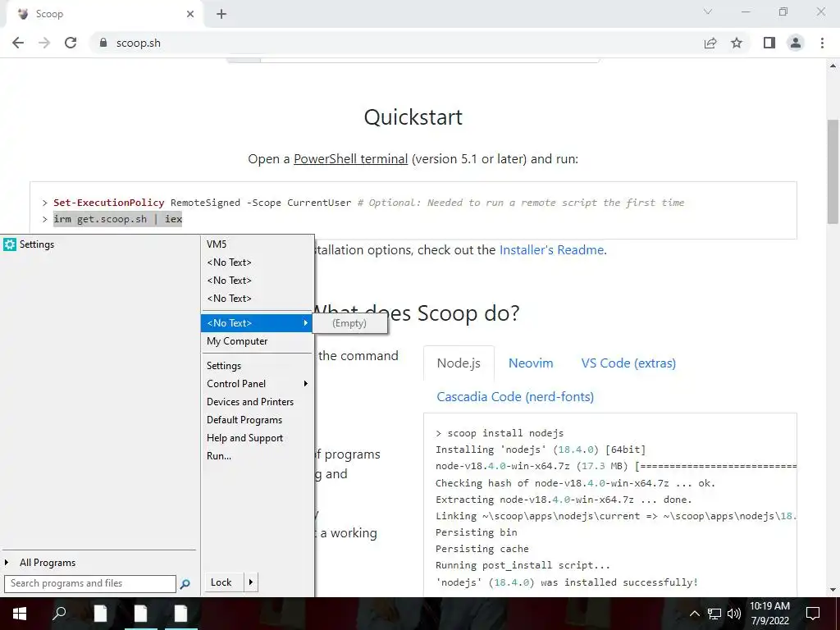Reload the scoop.sh page
Viewport: 840px width, 630px height.
pos(71,43)
